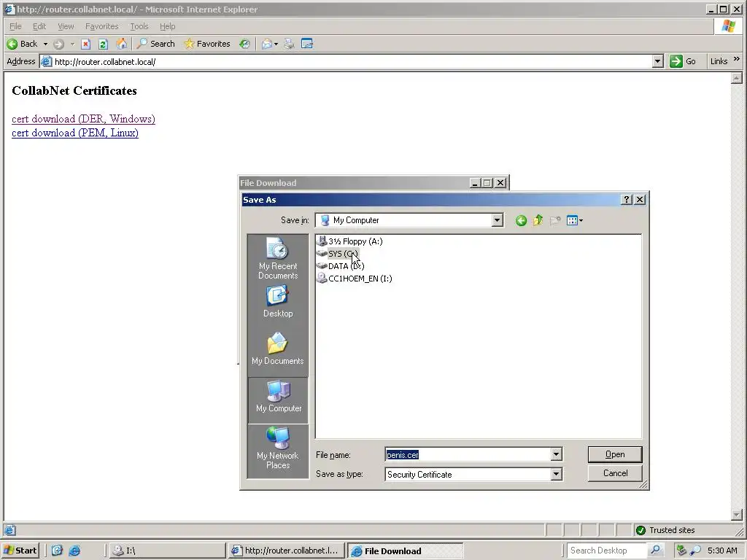Click the Help question mark in Save As
Image resolution: width=747 pixels, height=560 pixels.
pos(627,200)
